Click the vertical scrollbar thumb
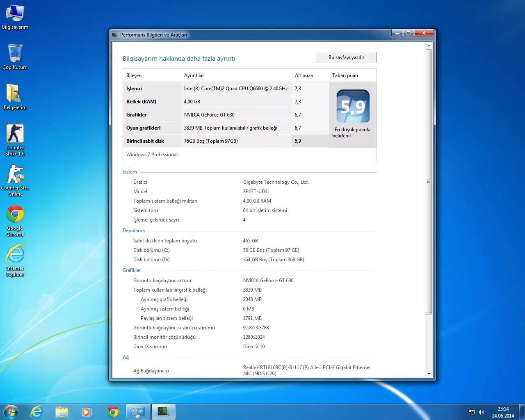The width and height of the screenshot is (525, 420). [429, 182]
